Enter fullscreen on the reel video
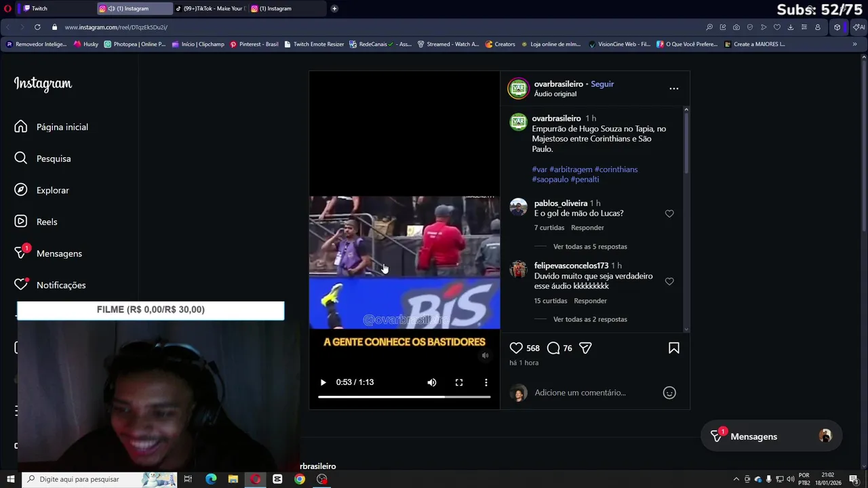The image size is (868, 488). coord(459,382)
